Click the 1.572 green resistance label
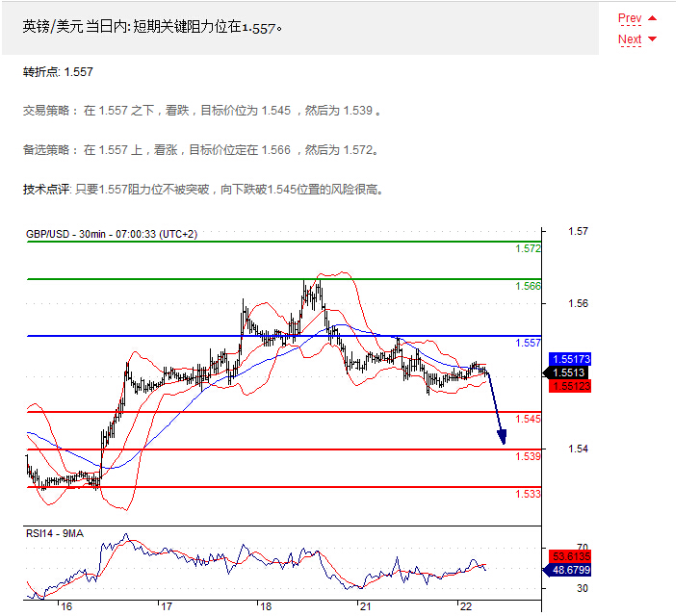Screen dimensions: 700x616 pos(528,248)
